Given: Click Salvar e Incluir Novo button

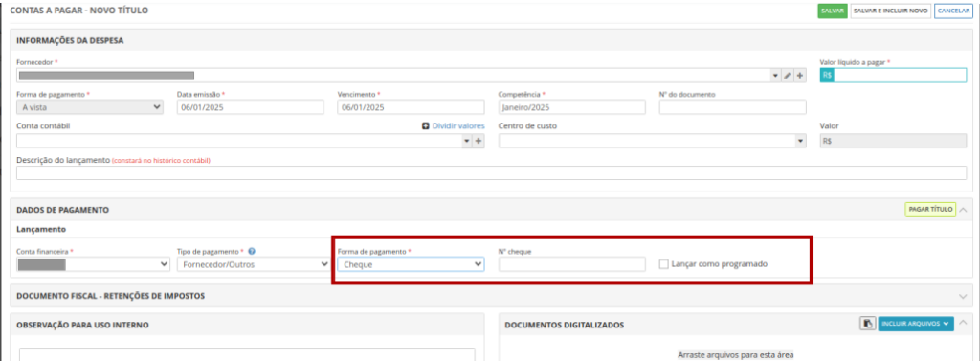Looking at the screenshot, I should (x=891, y=11).
